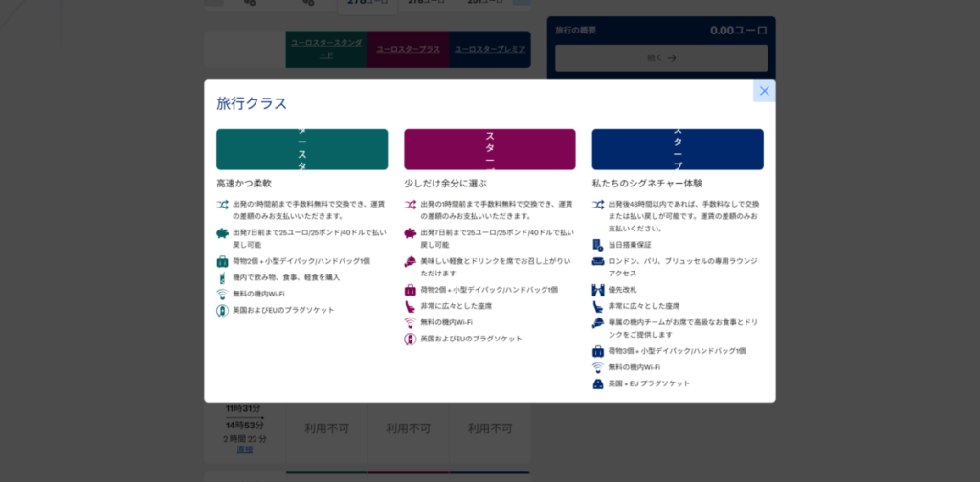This screenshot has height=482, width=980.
Task: Click the magenta Plus class banner
Action: (489, 149)
